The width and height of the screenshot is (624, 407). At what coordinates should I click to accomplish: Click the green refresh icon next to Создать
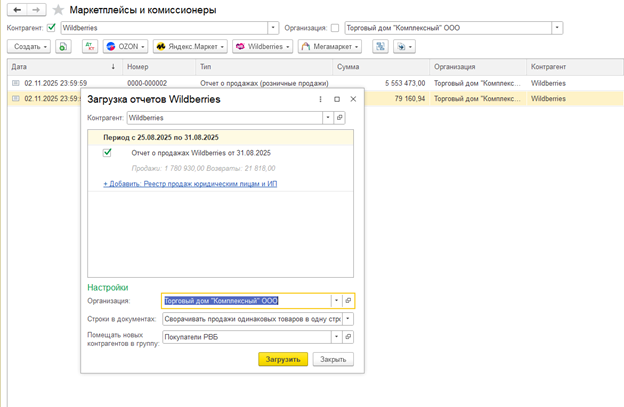click(x=62, y=46)
